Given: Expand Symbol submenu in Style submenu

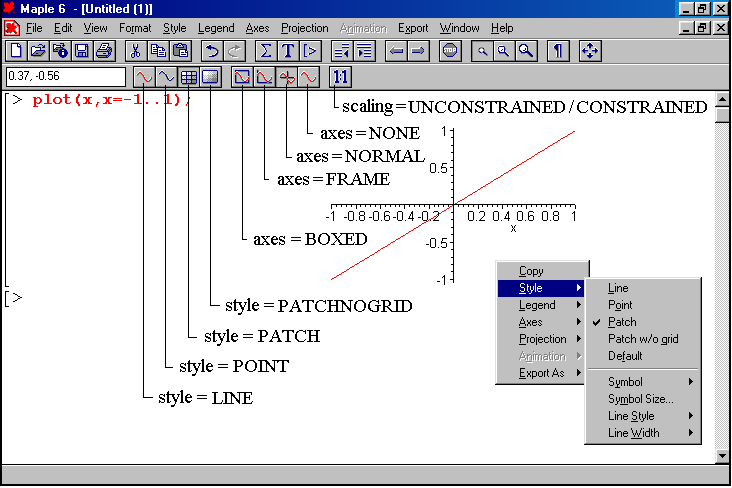Looking at the screenshot, I should pos(643,382).
